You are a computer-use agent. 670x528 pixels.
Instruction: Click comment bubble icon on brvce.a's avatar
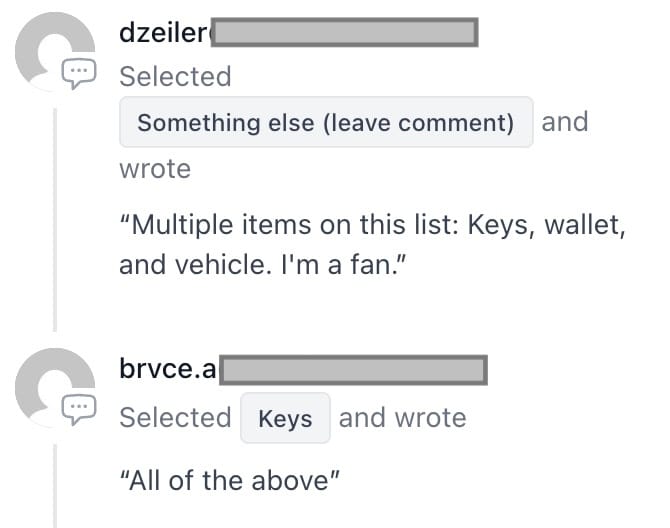point(79,406)
